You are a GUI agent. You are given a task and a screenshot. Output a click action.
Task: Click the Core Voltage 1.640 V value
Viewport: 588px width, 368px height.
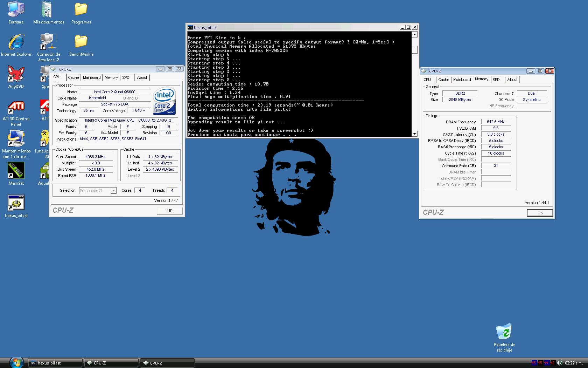[x=139, y=110]
